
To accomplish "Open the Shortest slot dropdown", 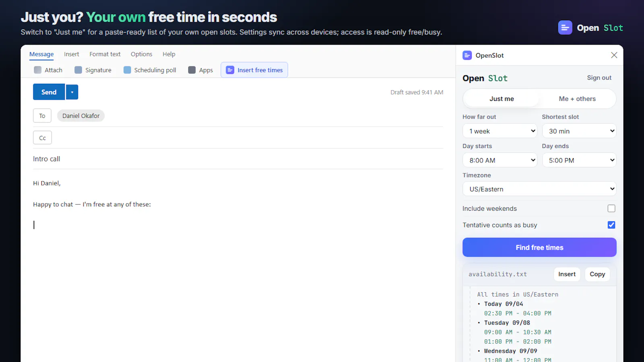I will pyautogui.click(x=579, y=131).
